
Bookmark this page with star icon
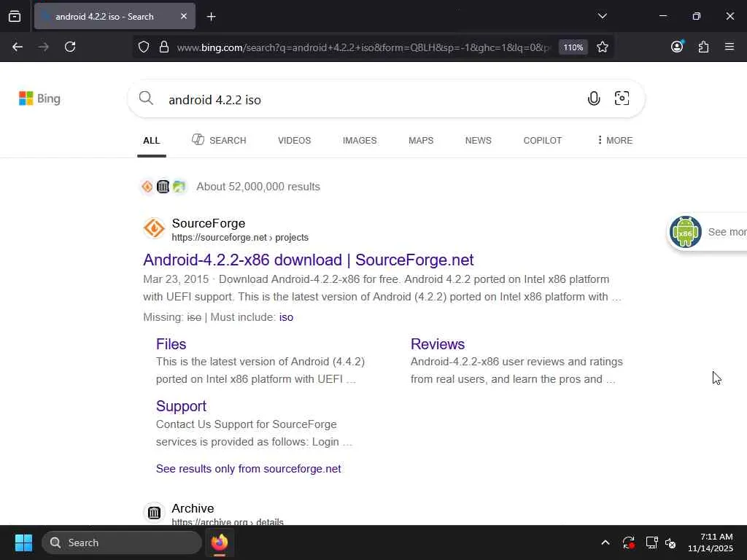[602, 47]
